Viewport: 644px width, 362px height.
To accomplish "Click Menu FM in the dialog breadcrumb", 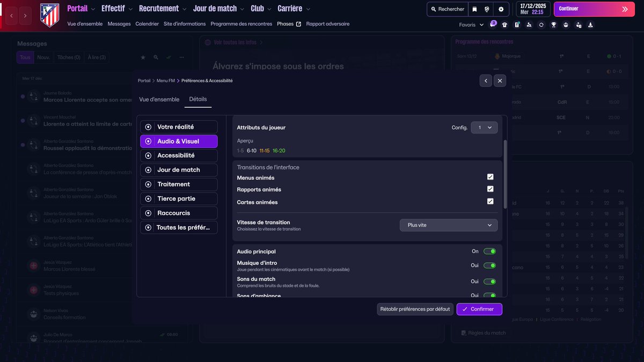I will pyautogui.click(x=166, y=80).
